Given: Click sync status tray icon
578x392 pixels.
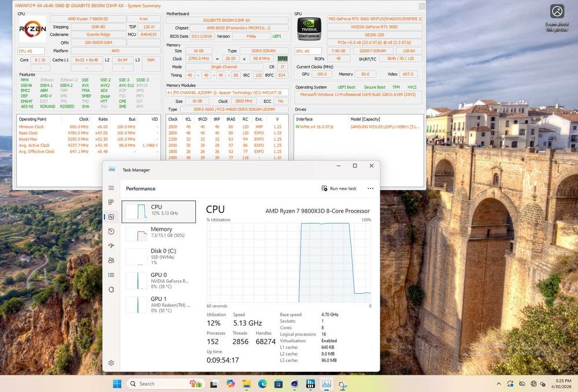Looking at the screenshot, I should [510, 384].
